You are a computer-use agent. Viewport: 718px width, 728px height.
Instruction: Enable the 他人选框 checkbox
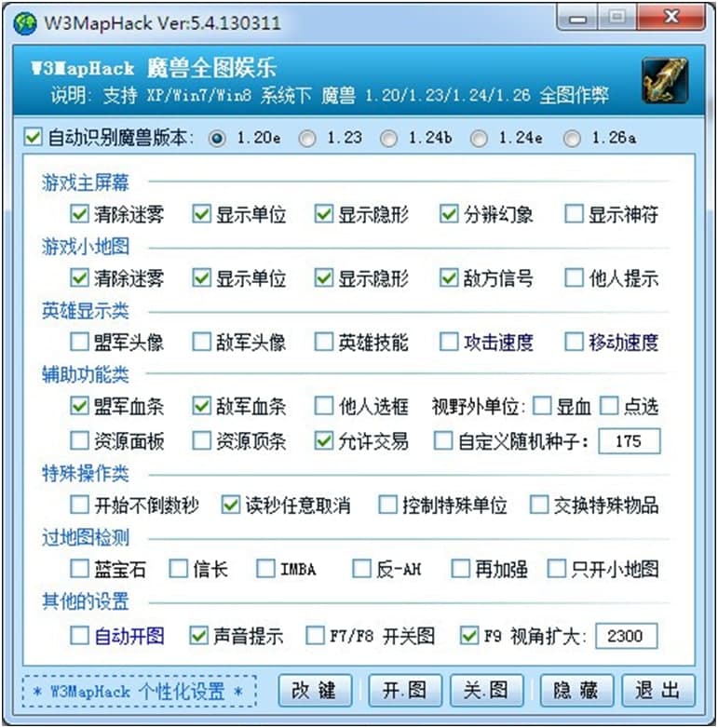[x=324, y=406]
